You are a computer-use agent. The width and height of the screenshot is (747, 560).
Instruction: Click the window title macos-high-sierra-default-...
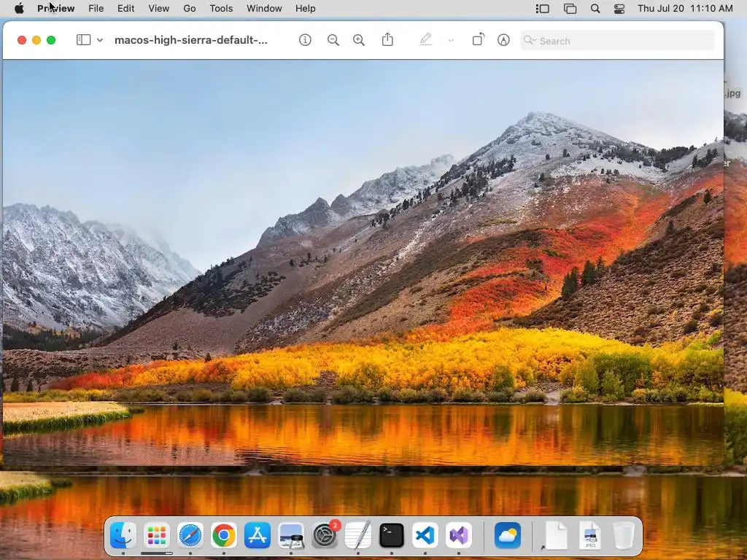point(191,40)
